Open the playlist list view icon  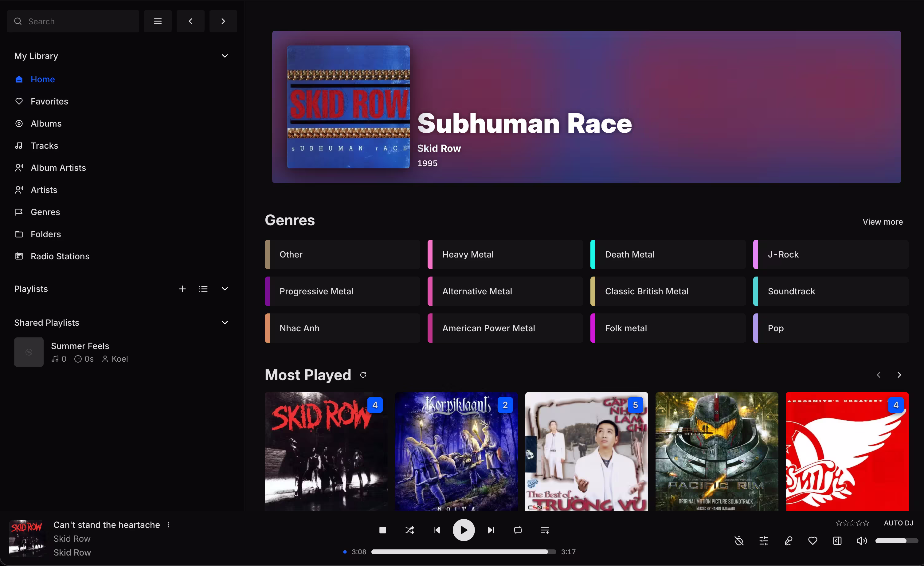click(203, 289)
